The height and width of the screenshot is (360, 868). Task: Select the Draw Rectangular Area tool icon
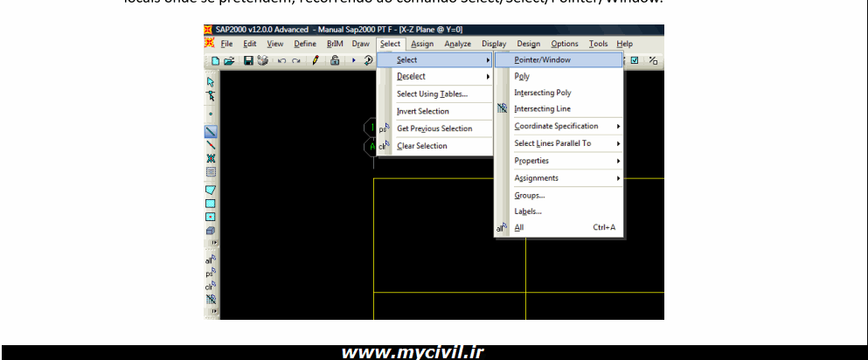211,204
